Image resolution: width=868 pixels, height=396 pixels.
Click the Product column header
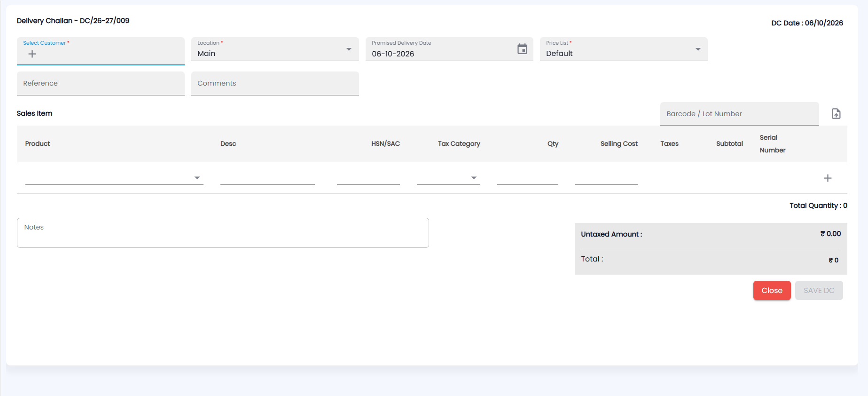38,143
